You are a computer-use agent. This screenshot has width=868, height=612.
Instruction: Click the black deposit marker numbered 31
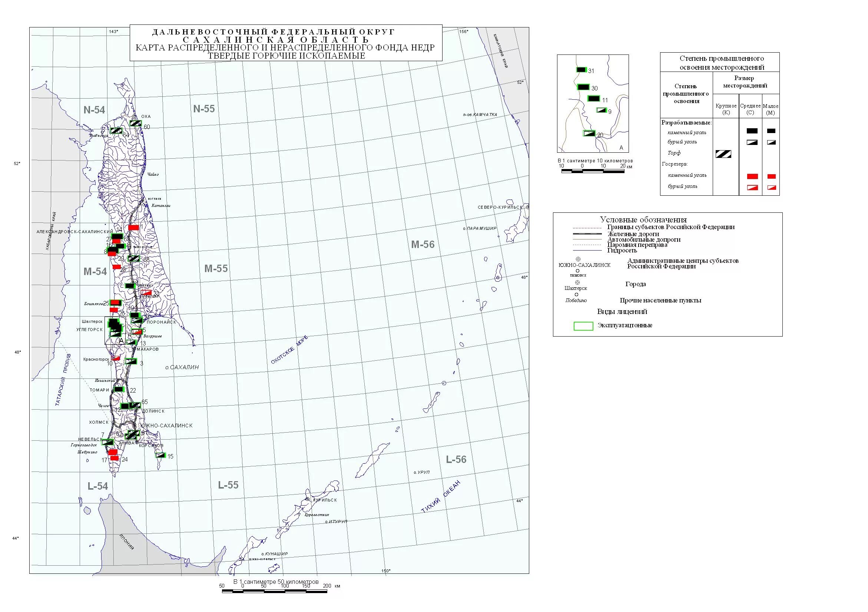582,70
